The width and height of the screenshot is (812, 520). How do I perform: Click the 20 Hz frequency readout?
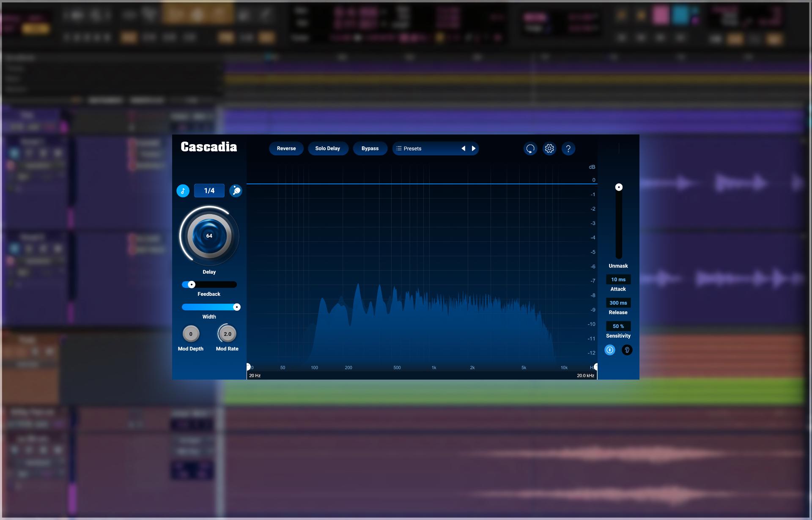(255, 375)
